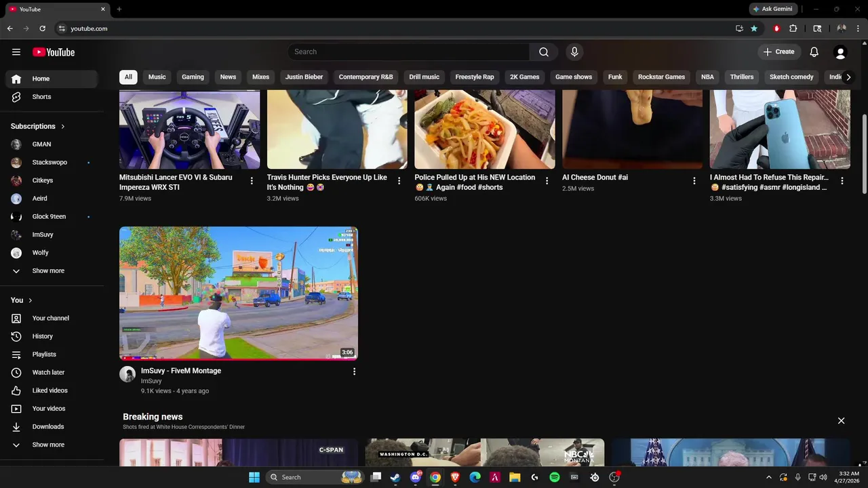Open more options for Mitsubishi Lancer video
This screenshot has height=488, width=868.
(252, 181)
